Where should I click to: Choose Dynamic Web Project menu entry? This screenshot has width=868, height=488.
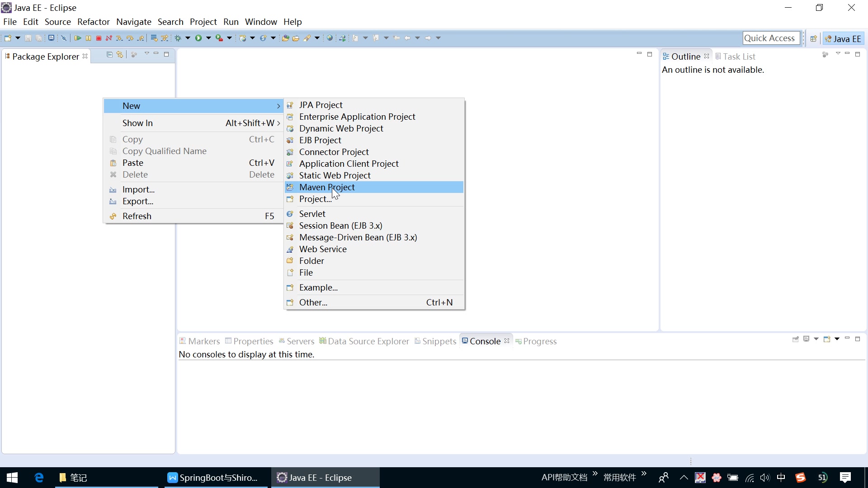pyautogui.click(x=341, y=128)
